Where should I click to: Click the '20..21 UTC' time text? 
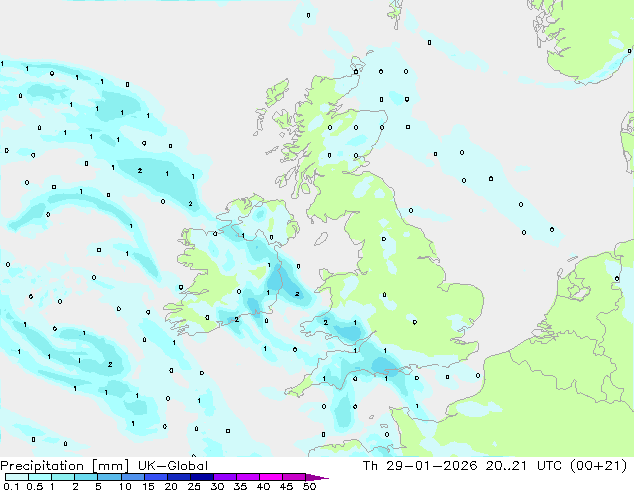coord(523,466)
